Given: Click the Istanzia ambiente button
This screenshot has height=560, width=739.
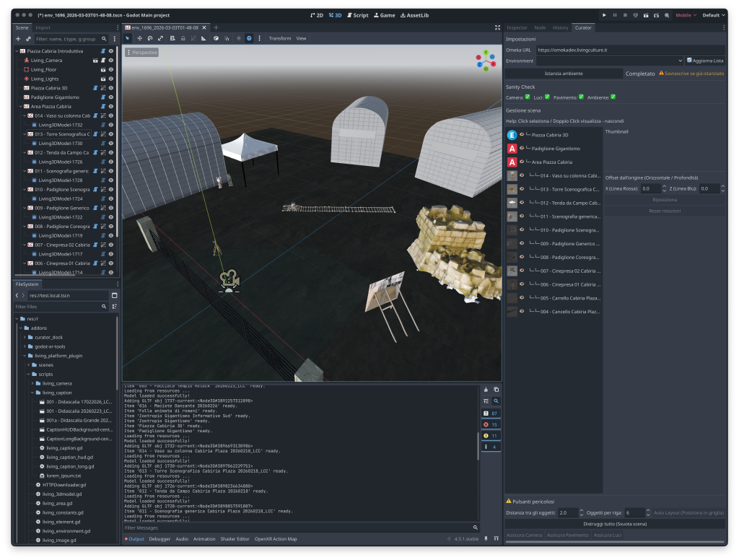Looking at the screenshot, I should tap(563, 74).
